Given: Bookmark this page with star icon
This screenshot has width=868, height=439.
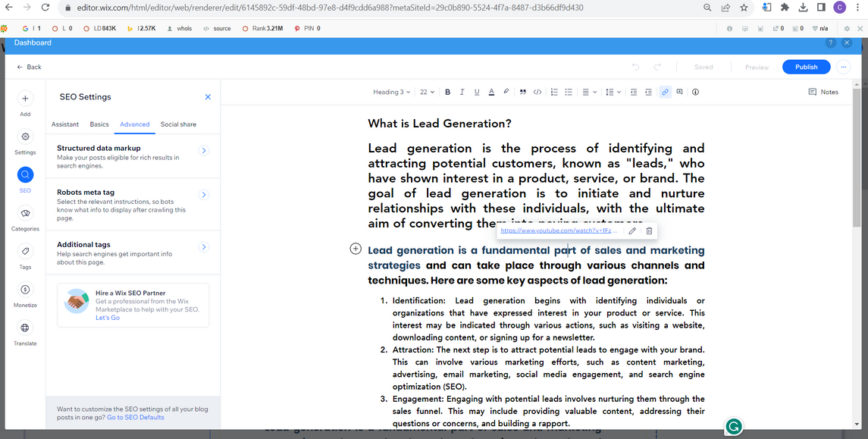Looking at the screenshot, I should pyautogui.click(x=744, y=8).
